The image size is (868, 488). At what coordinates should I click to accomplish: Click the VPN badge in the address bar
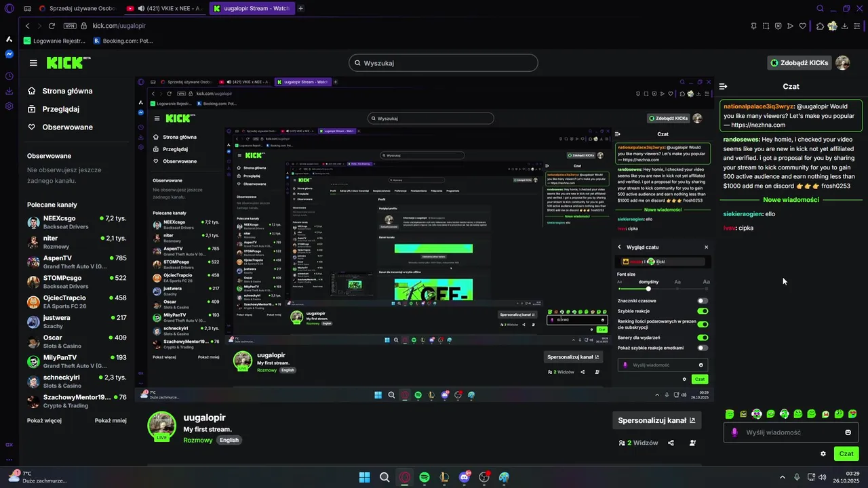click(x=69, y=26)
